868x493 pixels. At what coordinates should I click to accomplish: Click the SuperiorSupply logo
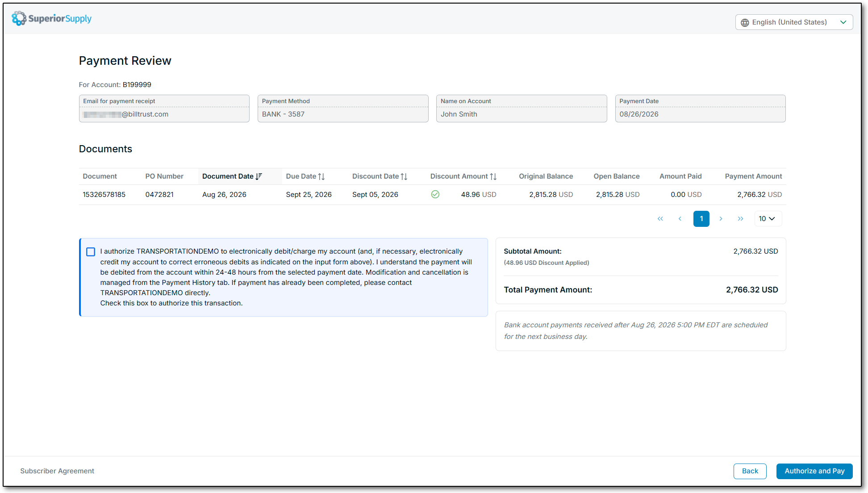(51, 18)
